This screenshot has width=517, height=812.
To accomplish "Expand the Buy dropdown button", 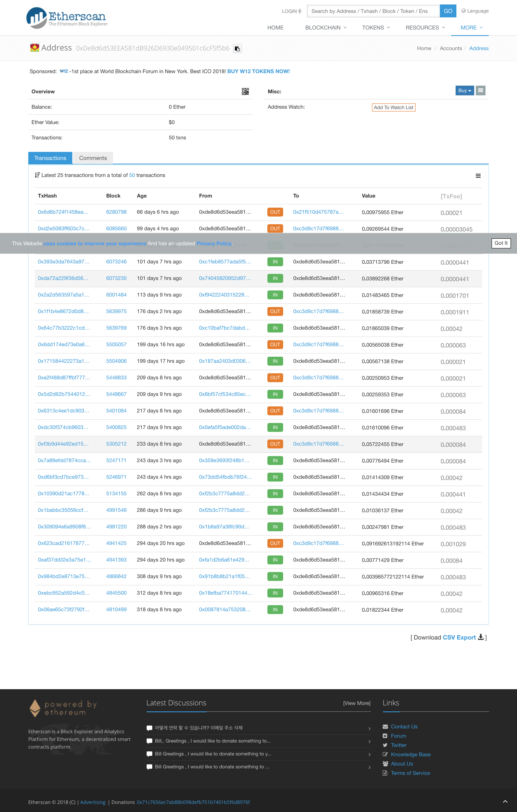I will click(464, 90).
